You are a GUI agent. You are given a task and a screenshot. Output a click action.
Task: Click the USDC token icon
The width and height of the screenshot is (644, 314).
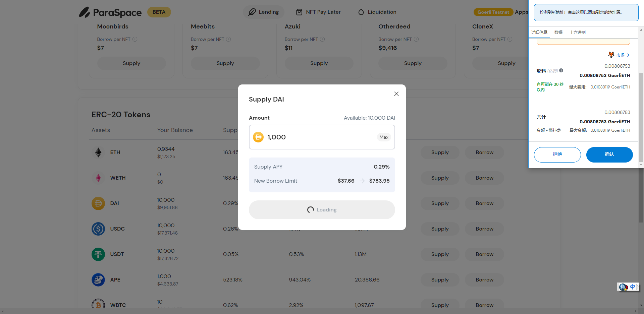[98, 229]
